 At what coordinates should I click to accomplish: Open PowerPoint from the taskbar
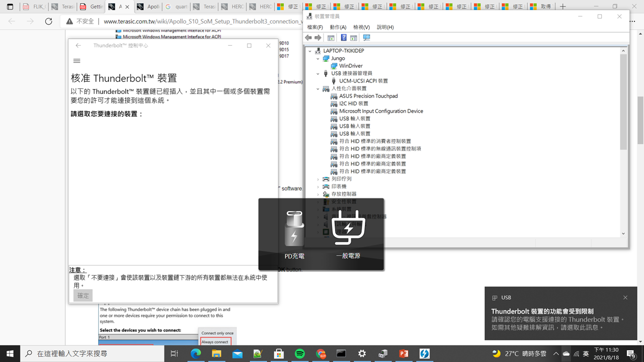click(404, 353)
